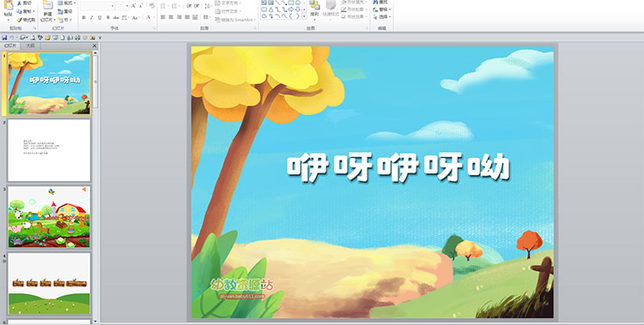Click the Save icon in quick access toolbar

click(x=4, y=38)
